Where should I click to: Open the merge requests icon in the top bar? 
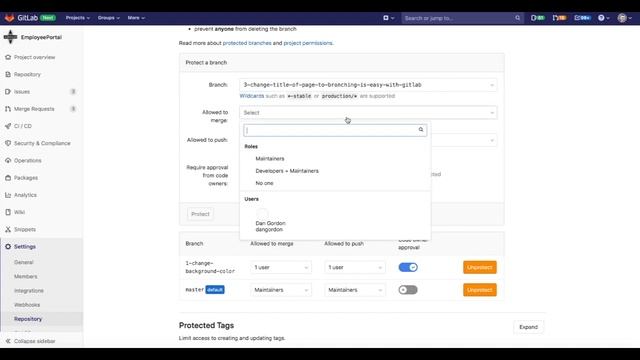559,18
